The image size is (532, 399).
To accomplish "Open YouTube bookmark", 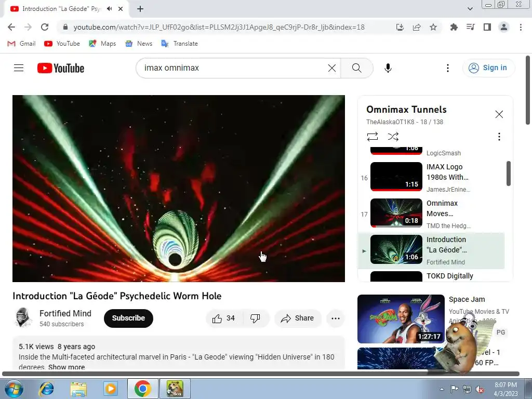I will coord(62,44).
